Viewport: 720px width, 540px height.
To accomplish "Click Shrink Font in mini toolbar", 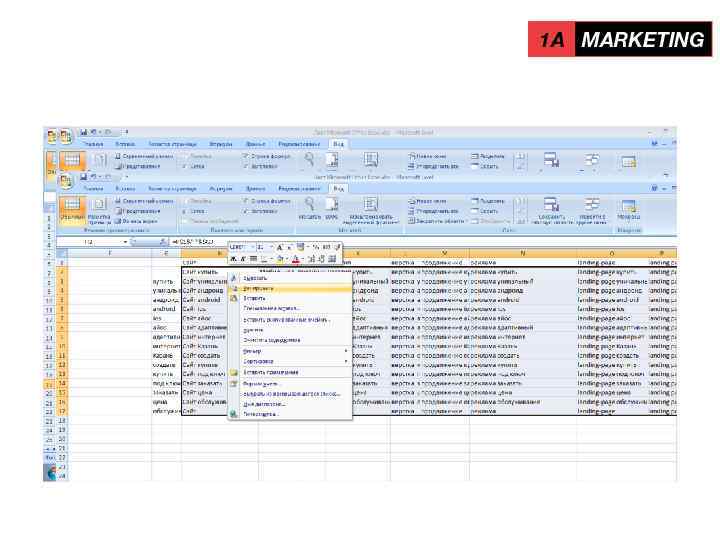I will click(289, 248).
